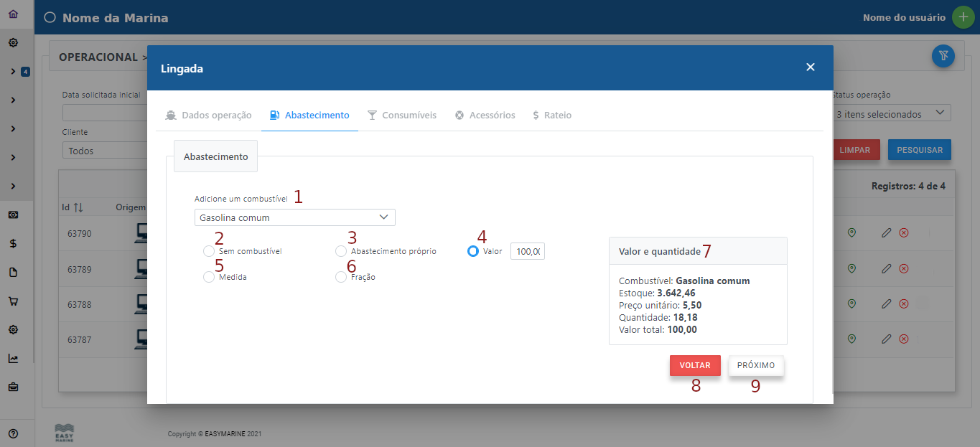The height and width of the screenshot is (447, 980).
Task: Click the home icon in the sidebar
Action: (x=13, y=14)
